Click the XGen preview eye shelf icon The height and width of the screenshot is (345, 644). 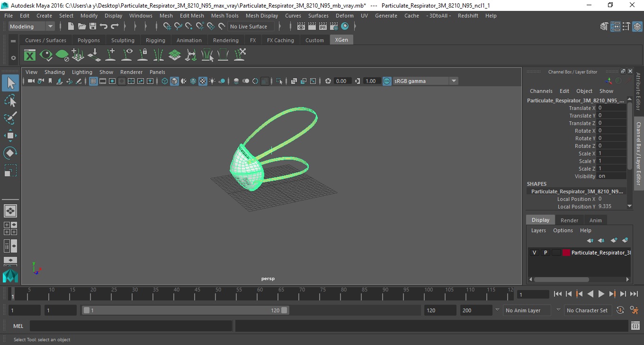(46, 55)
